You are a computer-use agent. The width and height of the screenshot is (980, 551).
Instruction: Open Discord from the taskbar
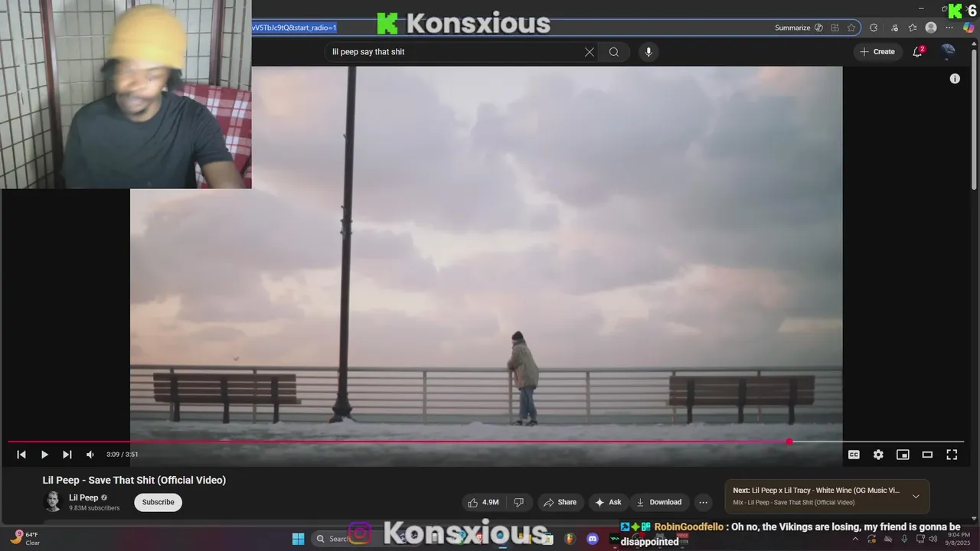coord(592,539)
